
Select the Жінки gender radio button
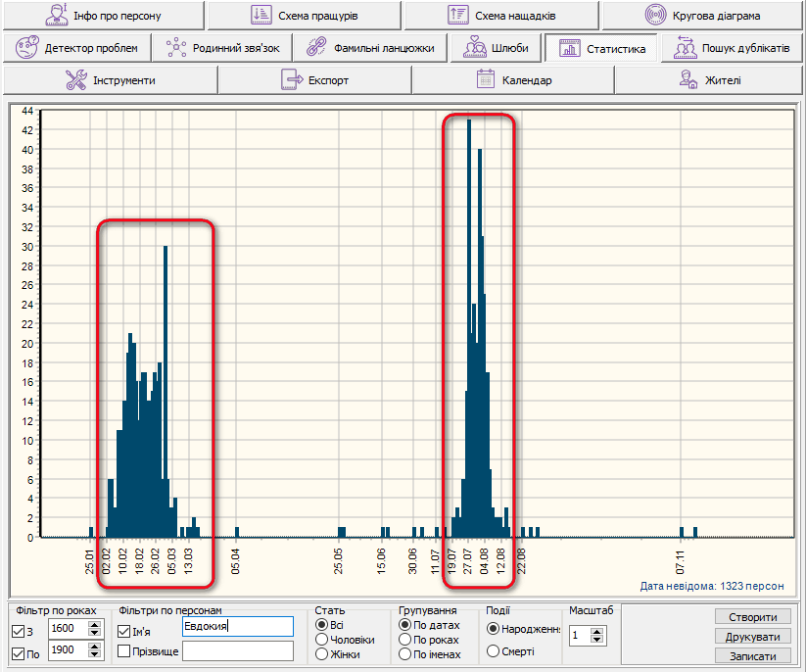(321, 653)
